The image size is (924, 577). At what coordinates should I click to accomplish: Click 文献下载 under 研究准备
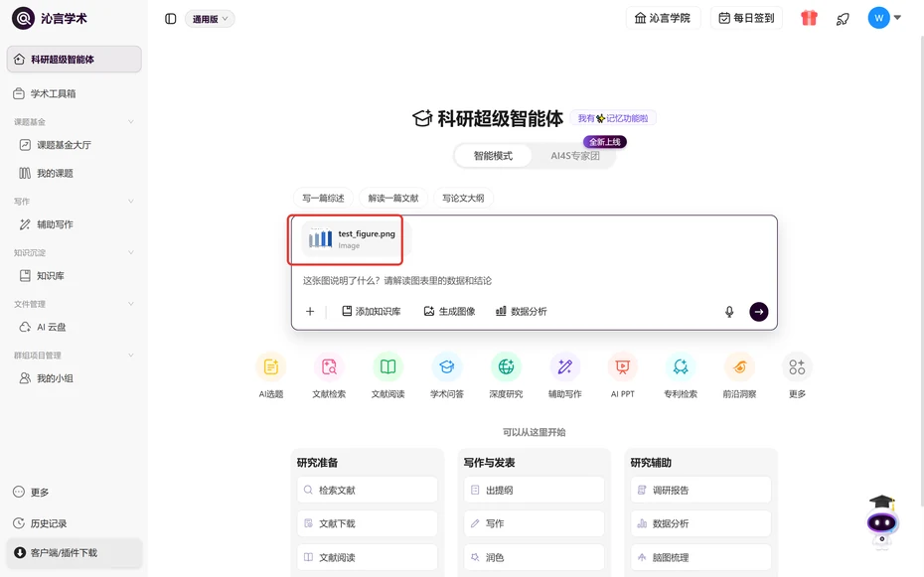pos(368,523)
